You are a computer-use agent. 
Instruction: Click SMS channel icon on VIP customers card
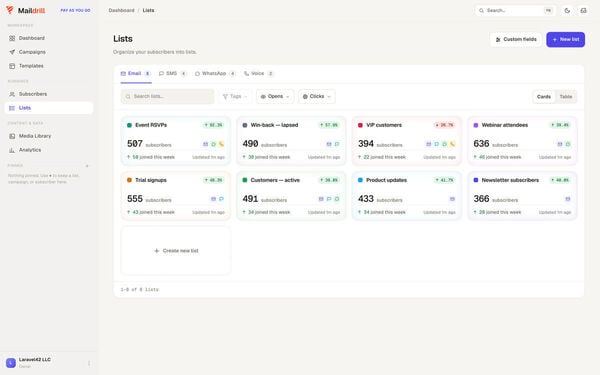437,144
